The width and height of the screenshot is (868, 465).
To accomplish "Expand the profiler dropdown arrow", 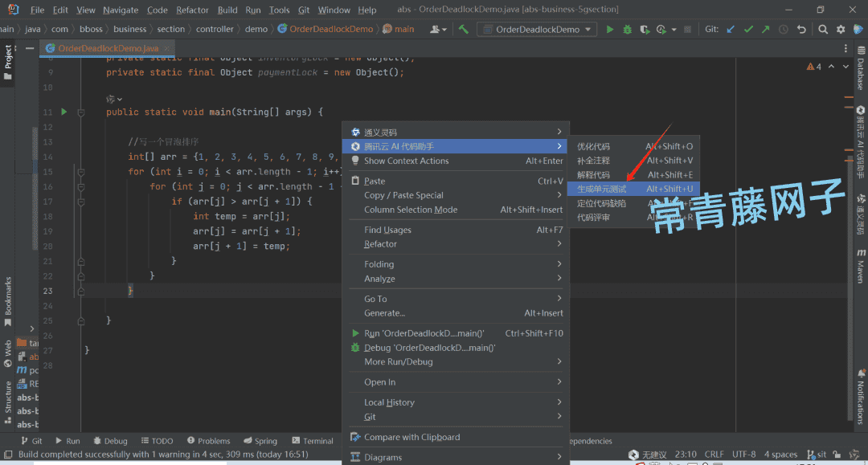I will (674, 29).
